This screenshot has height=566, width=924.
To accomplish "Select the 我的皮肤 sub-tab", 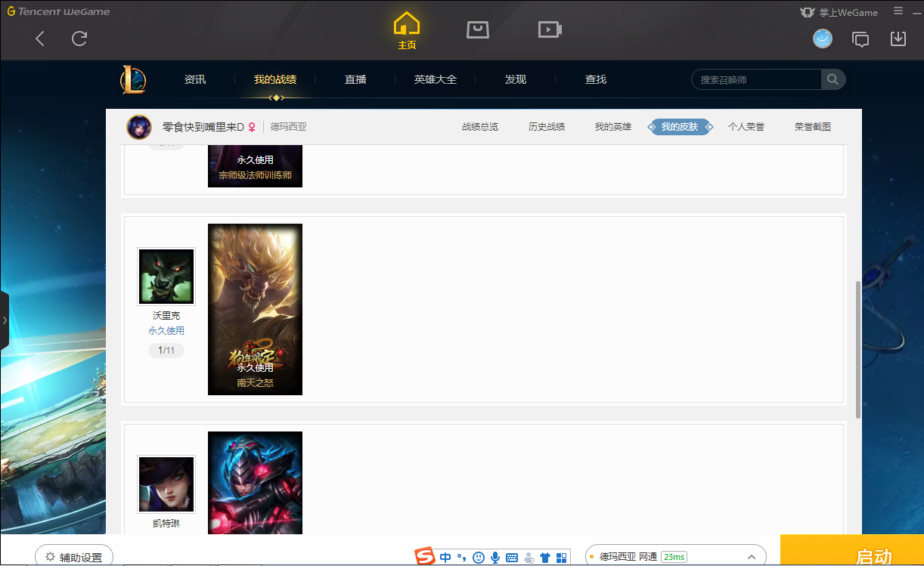I will 680,127.
